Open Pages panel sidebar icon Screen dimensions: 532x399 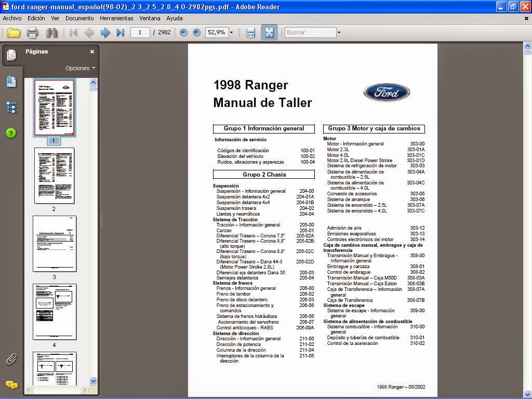(x=11, y=55)
